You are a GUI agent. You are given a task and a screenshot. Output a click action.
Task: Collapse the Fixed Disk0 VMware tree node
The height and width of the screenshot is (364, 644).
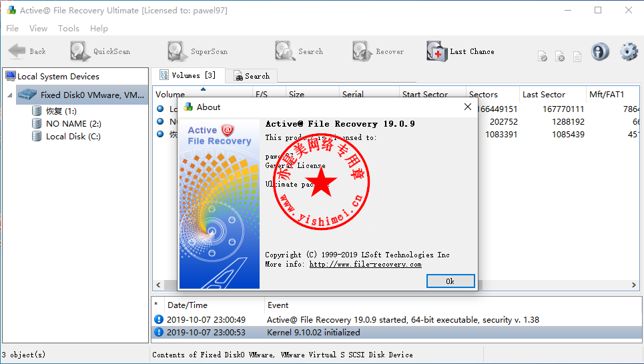[x=10, y=95]
